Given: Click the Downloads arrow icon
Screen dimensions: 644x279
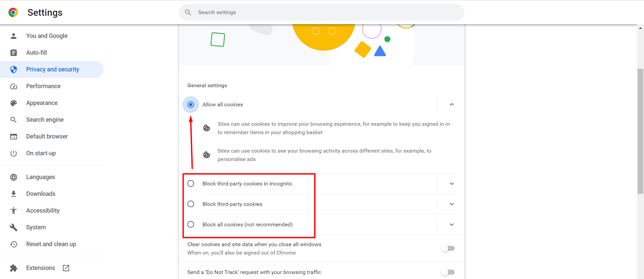Looking at the screenshot, I should tap(13, 194).
